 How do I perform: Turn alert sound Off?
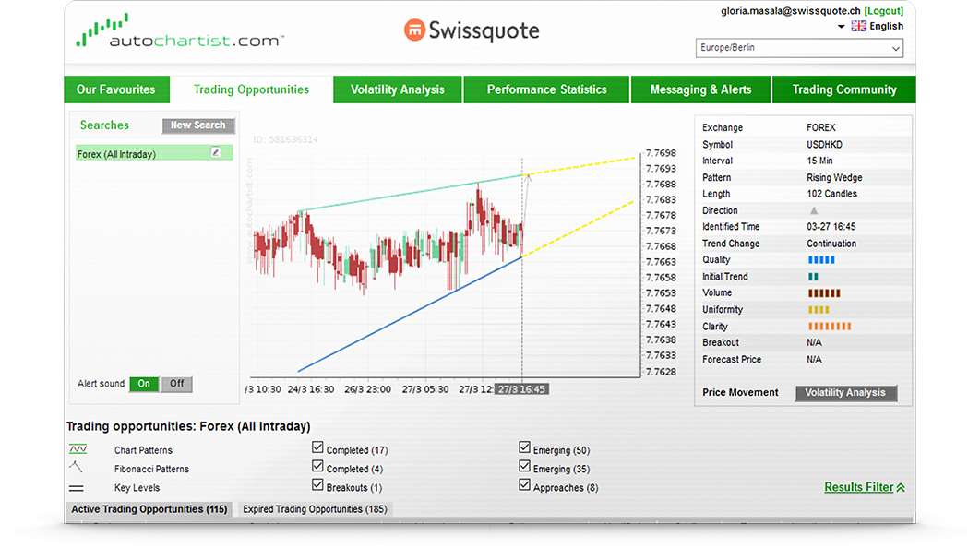(177, 384)
